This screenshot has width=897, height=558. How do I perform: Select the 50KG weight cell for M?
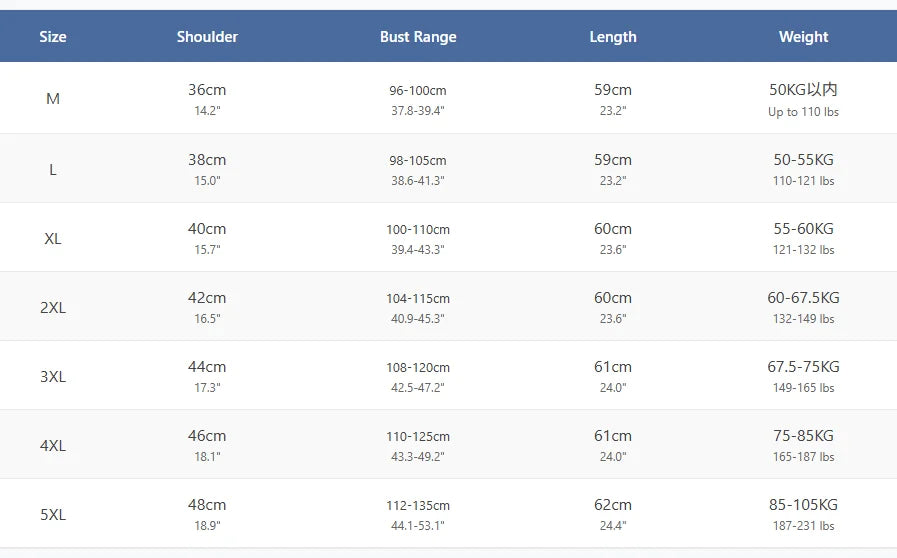coord(803,90)
